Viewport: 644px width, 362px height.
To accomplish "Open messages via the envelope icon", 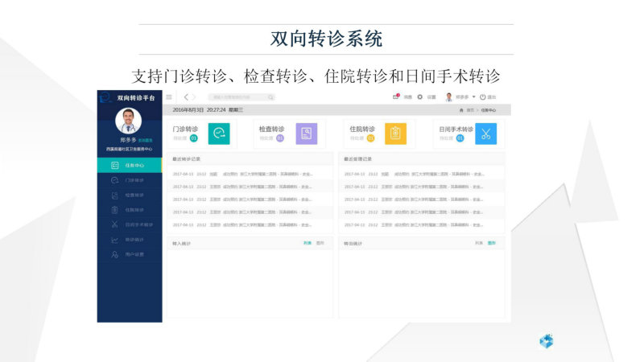I will (x=396, y=97).
